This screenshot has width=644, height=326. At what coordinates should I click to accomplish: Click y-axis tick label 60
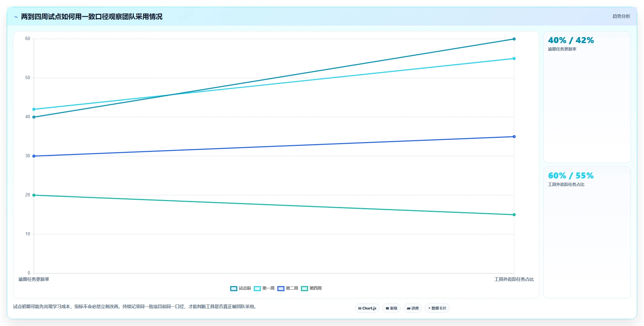tap(28, 39)
